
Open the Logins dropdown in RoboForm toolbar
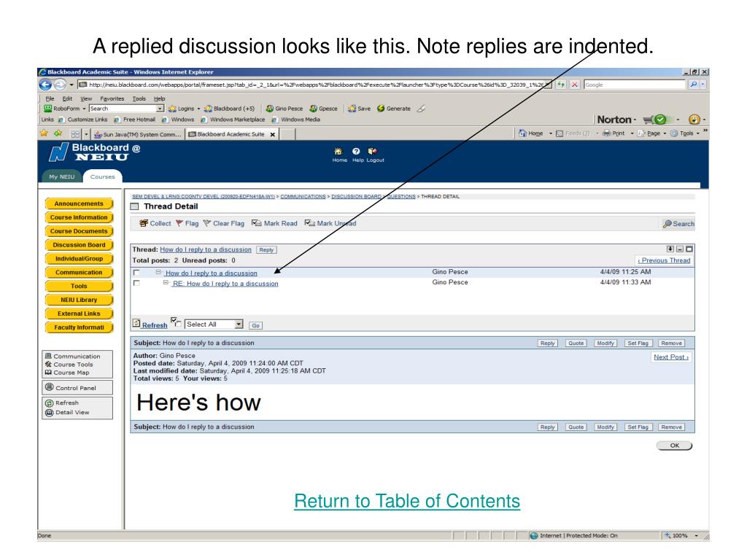coord(185,109)
